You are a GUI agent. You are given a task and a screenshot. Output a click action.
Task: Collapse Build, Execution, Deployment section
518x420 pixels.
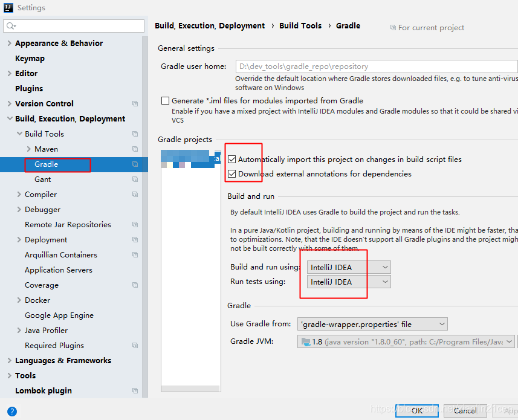(10, 118)
